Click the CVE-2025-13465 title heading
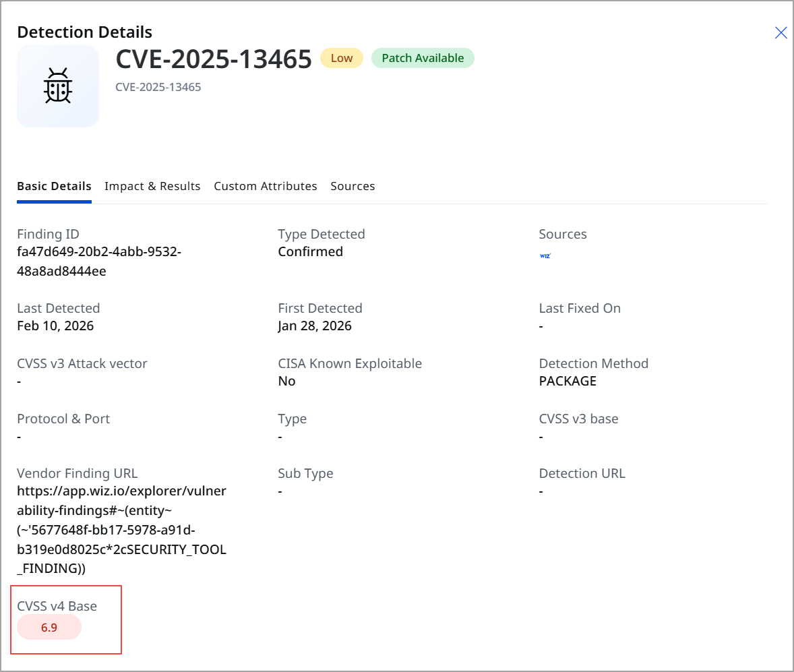This screenshot has width=794, height=672. coord(214,59)
